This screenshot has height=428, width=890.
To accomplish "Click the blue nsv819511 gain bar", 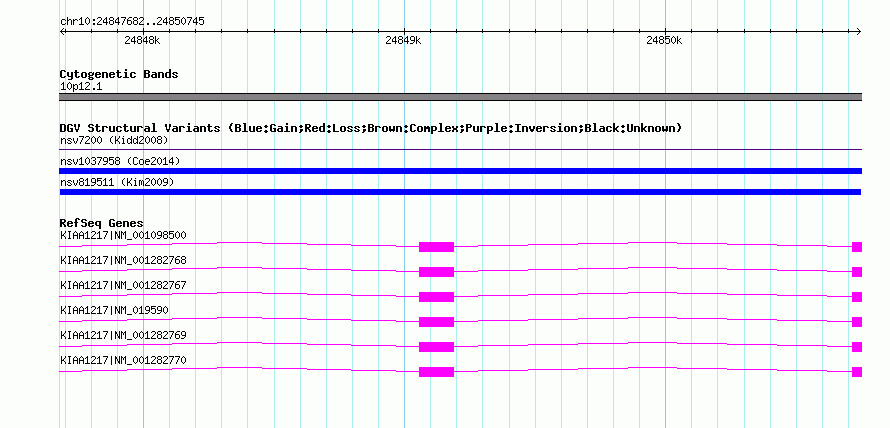I will click(460, 192).
